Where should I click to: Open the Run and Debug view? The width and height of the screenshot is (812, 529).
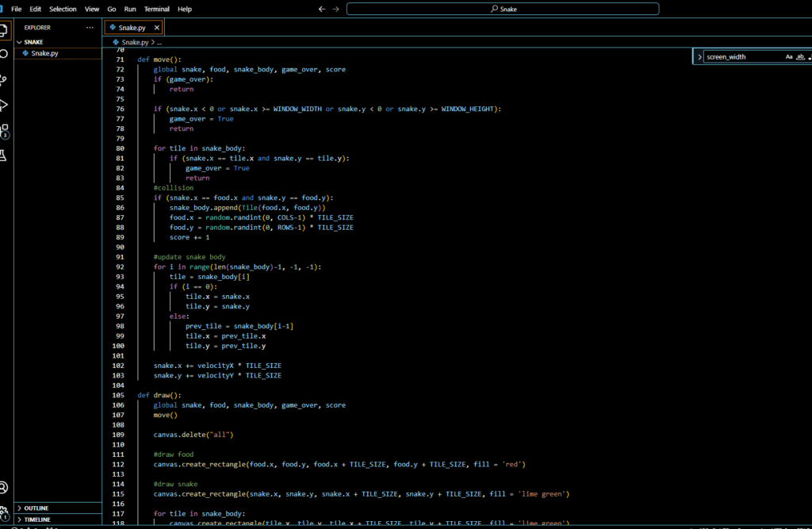coord(3,105)
